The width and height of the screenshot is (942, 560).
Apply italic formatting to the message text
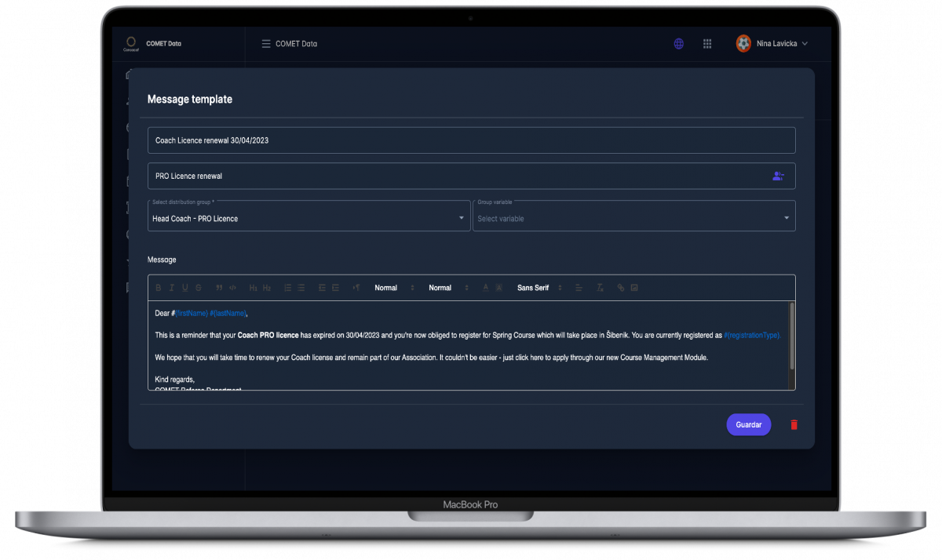pos(172,288)
